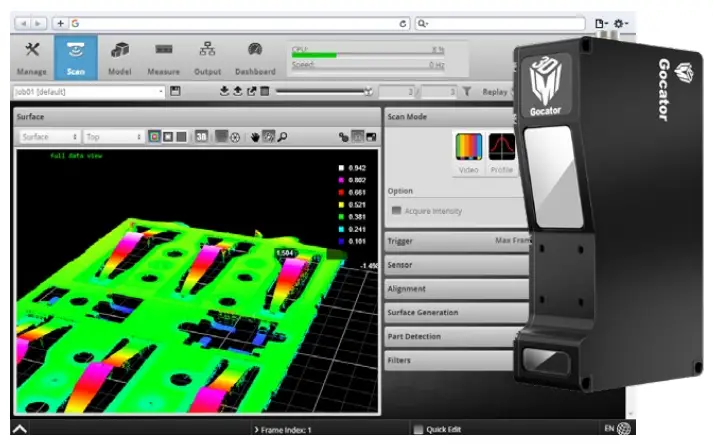Switch to the Scan page

pyautogui.click(x=75, y=58)
